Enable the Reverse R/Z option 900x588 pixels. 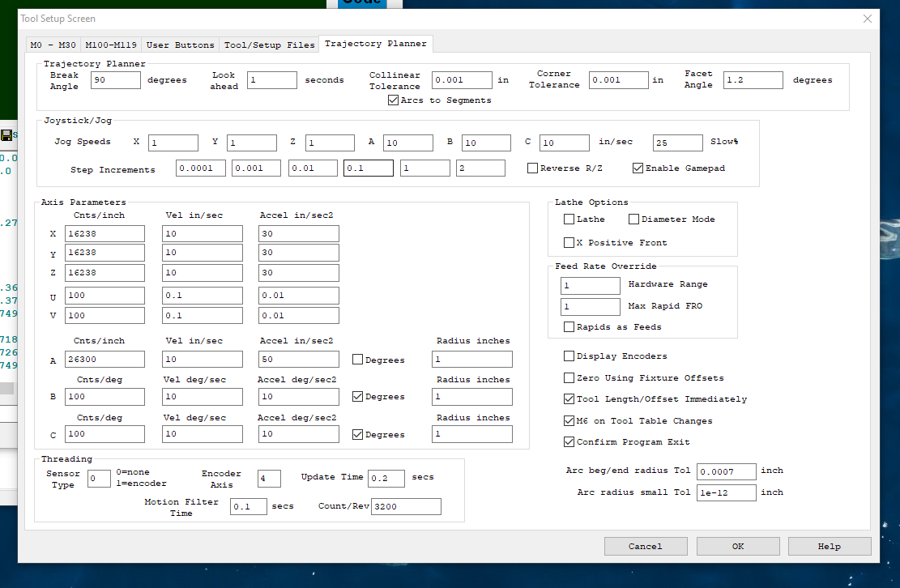click(532, 168)
